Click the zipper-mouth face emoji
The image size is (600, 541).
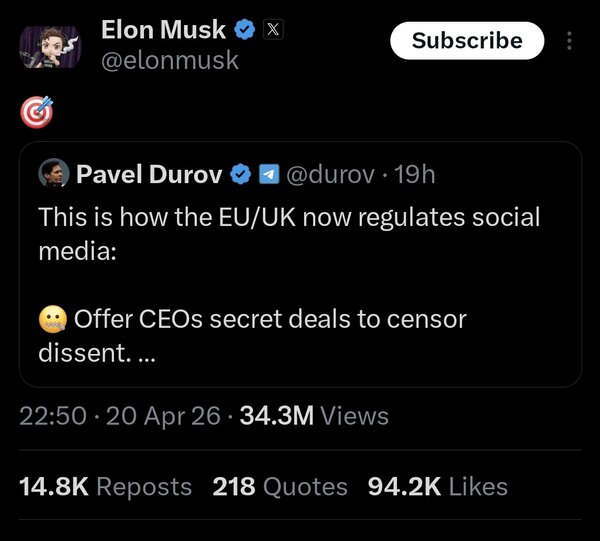coord(51,321)
